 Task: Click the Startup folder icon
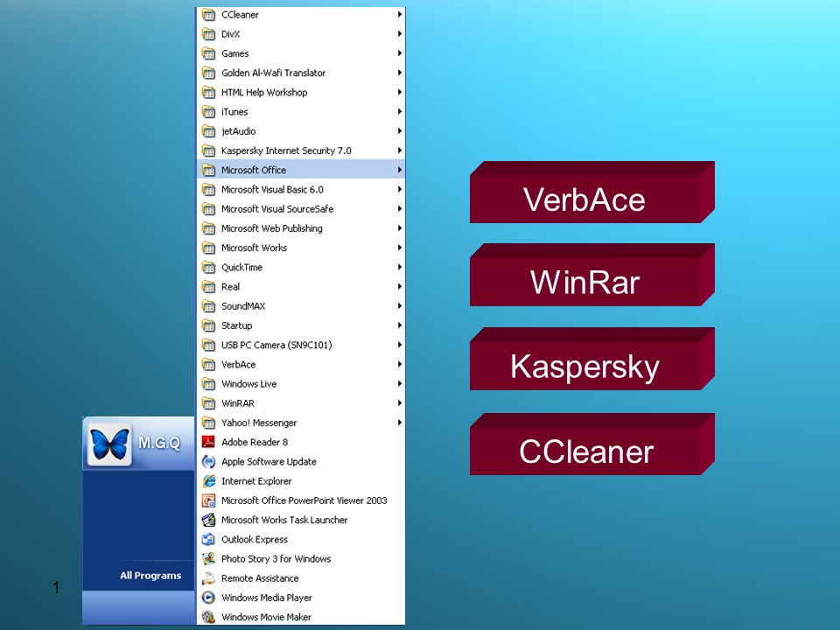(x=208, y=325)
